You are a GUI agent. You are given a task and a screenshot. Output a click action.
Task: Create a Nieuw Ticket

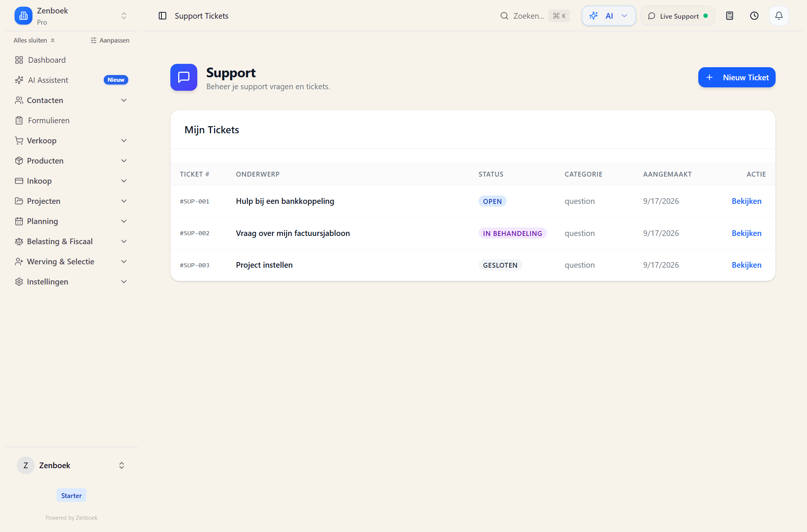(x=737, y=77)
